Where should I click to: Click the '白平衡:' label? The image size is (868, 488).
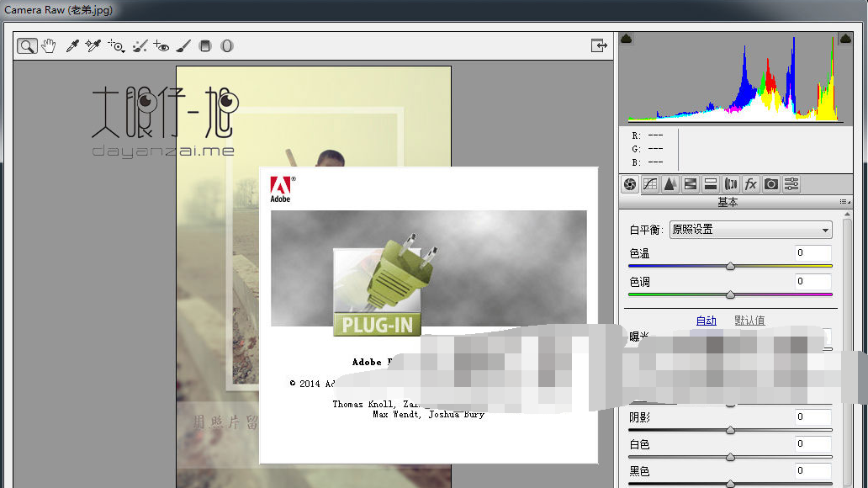(x=646, y=230)
